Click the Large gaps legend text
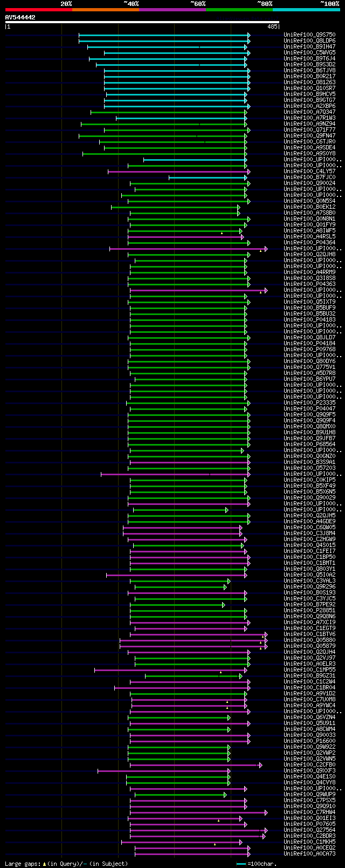 coord(66,864)
